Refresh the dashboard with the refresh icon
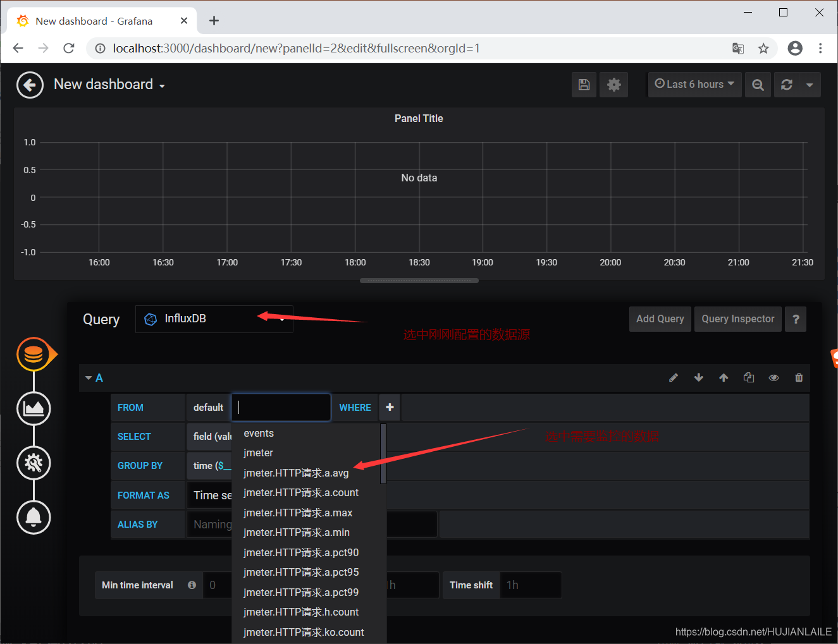The image size is (838, 644). tap(787, 85)
